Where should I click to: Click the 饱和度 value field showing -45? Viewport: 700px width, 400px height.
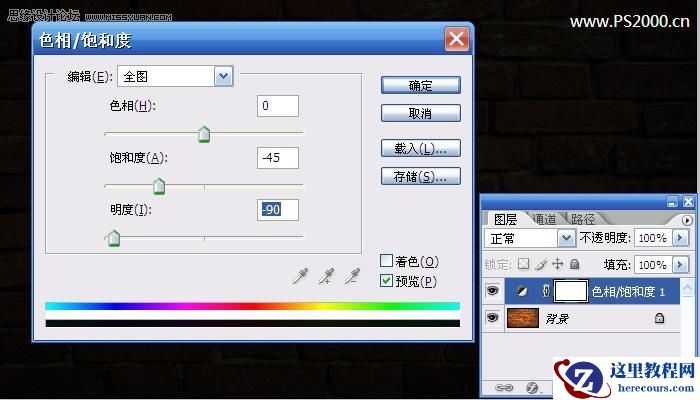pos(278,158)
